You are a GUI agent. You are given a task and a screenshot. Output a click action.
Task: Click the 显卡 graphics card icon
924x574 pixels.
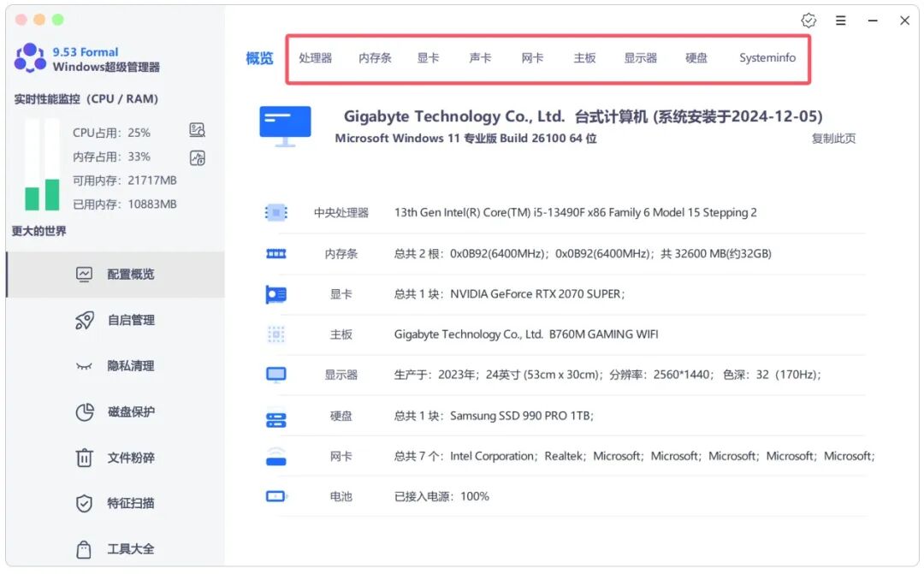click(x=275, y=294)
